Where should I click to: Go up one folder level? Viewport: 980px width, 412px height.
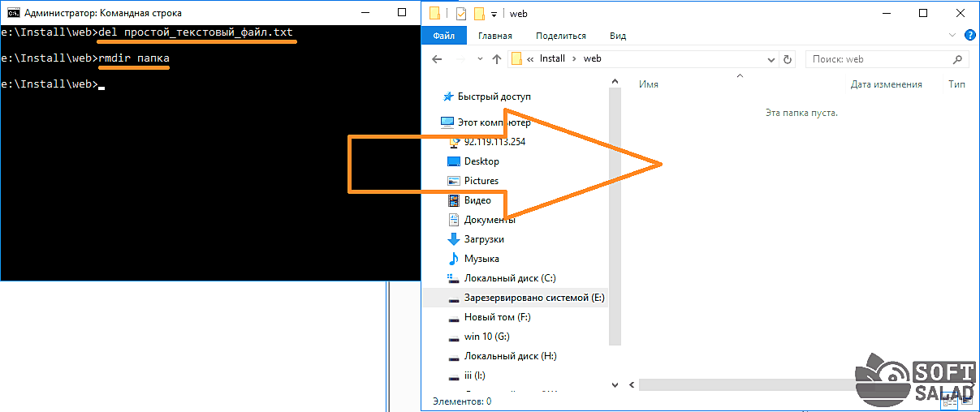pos(496,59)
